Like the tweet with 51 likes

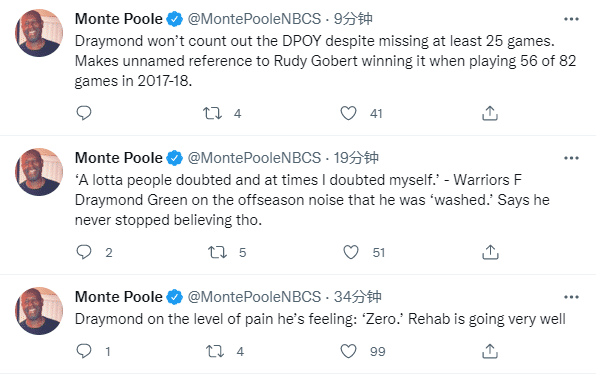(350, 252)
